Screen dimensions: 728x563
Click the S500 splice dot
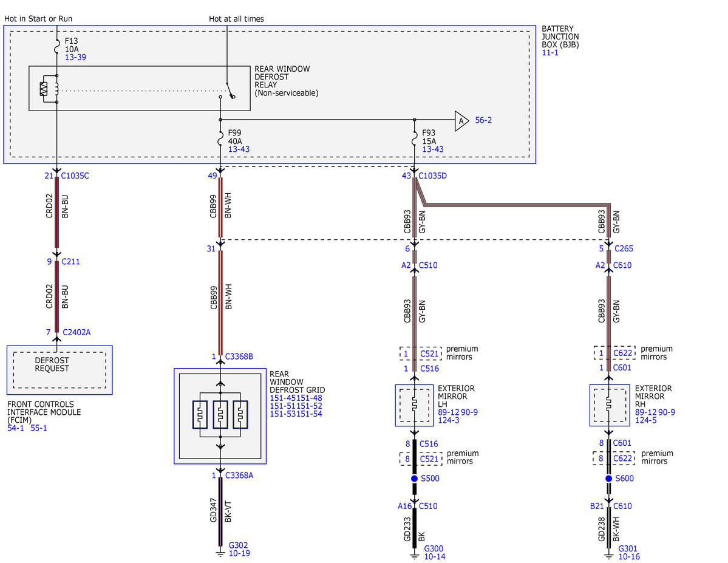point(414,479)
